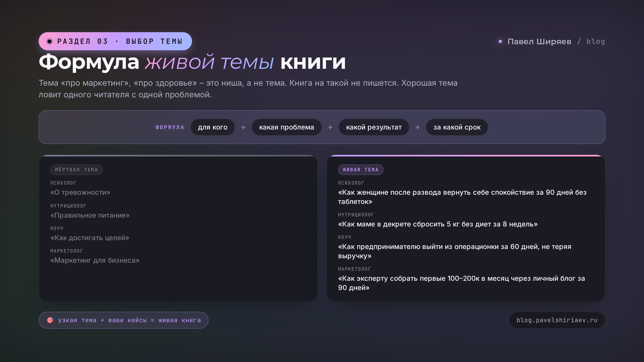Click the dead topic «Правильное питание»
This screenshot has width=644, height=362.
90,215
